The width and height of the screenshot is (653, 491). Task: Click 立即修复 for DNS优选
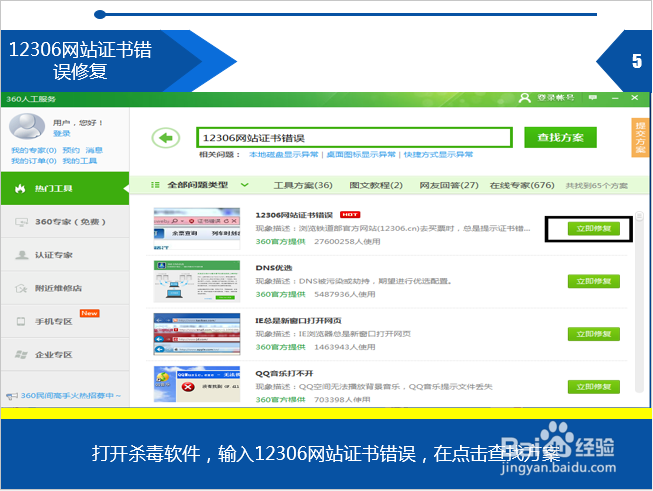click(594, 282)
